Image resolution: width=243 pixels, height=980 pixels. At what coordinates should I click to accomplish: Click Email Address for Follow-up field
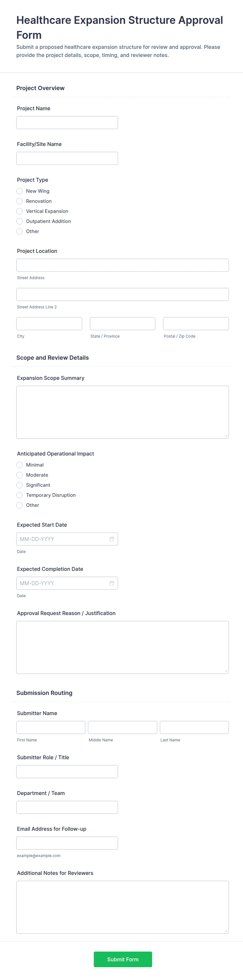pyautogui.click(x=67, y=843)
